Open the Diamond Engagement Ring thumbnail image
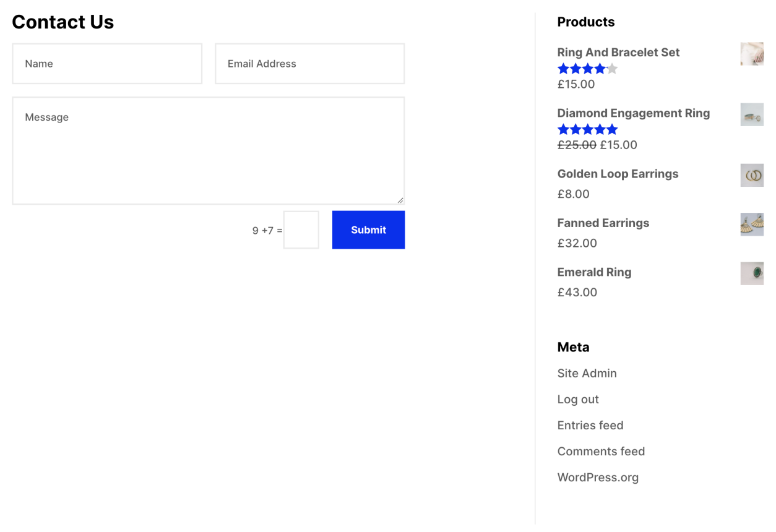 (x=751, y=114)
